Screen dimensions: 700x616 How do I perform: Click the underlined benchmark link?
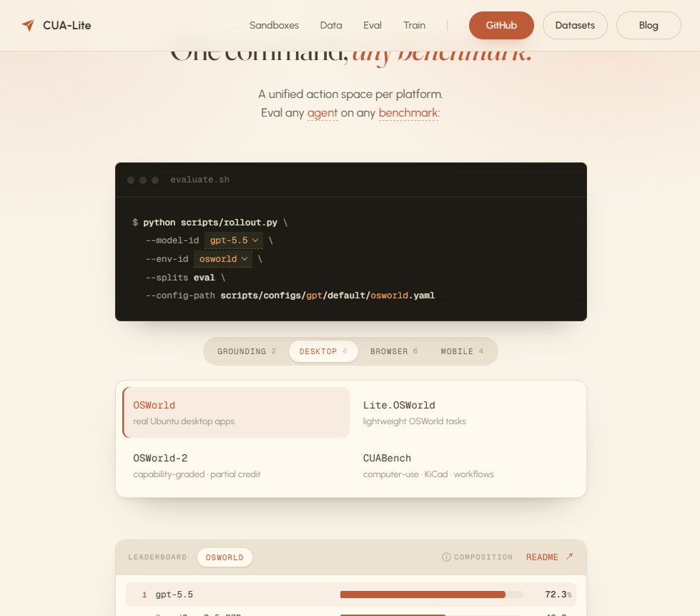[408, 113]
